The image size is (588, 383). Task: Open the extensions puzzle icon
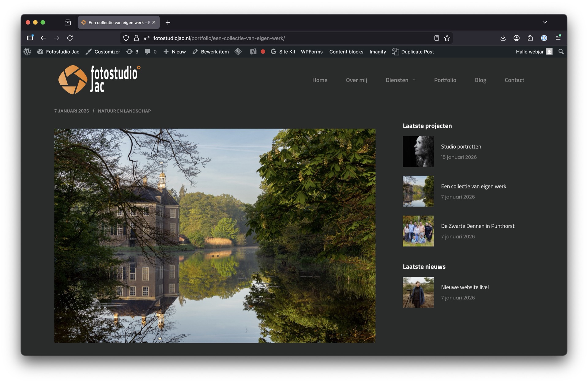(x=530, y=38)
